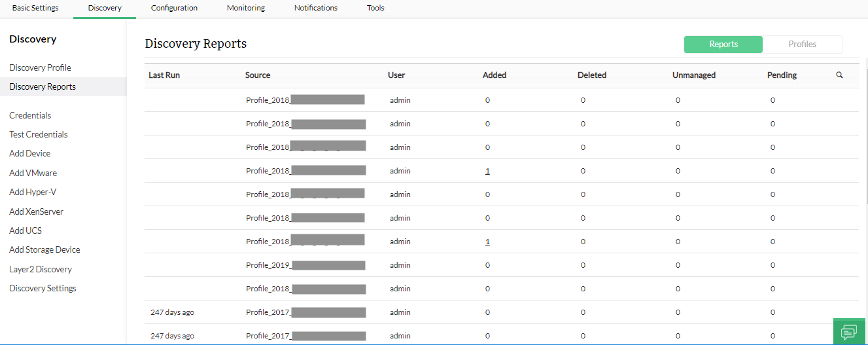The width and height of the screenshot is (868, 345).
Task: Switch to the Profiles view
Action: pyautogui.click(x=802, y=45)
